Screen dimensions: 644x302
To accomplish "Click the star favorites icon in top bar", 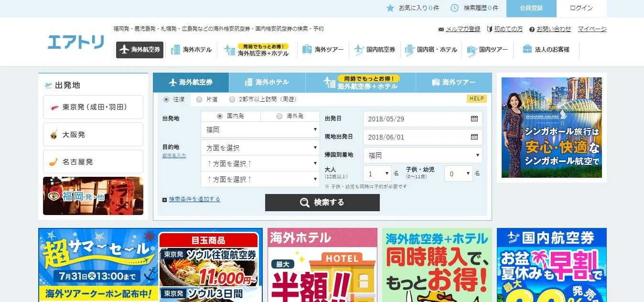I will coord(390,8).
